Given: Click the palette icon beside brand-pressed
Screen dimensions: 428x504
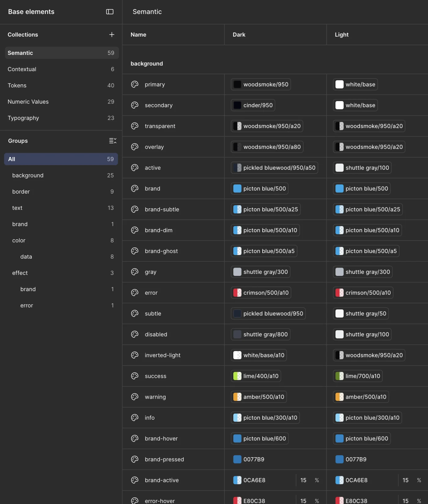Looking at the screenshot, I should click(x=135, y=459).
